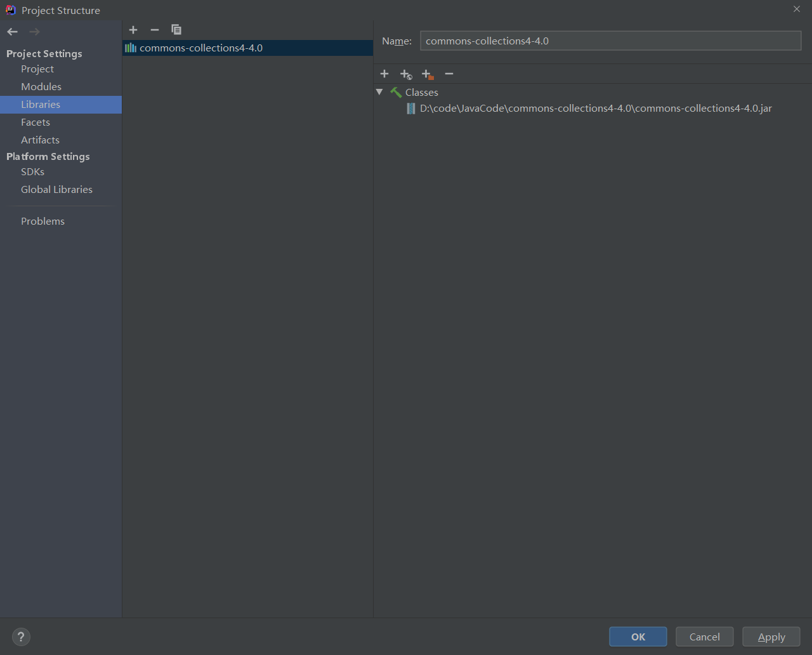
Task: Open Project settings page
Action: click(x=37, y=69)
